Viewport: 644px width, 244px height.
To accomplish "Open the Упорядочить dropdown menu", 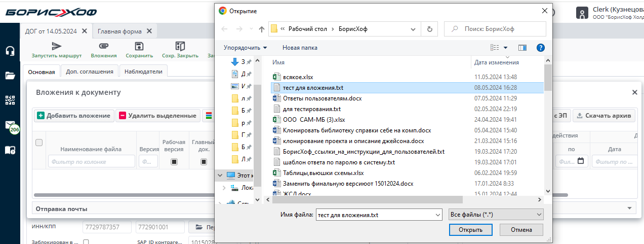I will (x=245, y=48).
